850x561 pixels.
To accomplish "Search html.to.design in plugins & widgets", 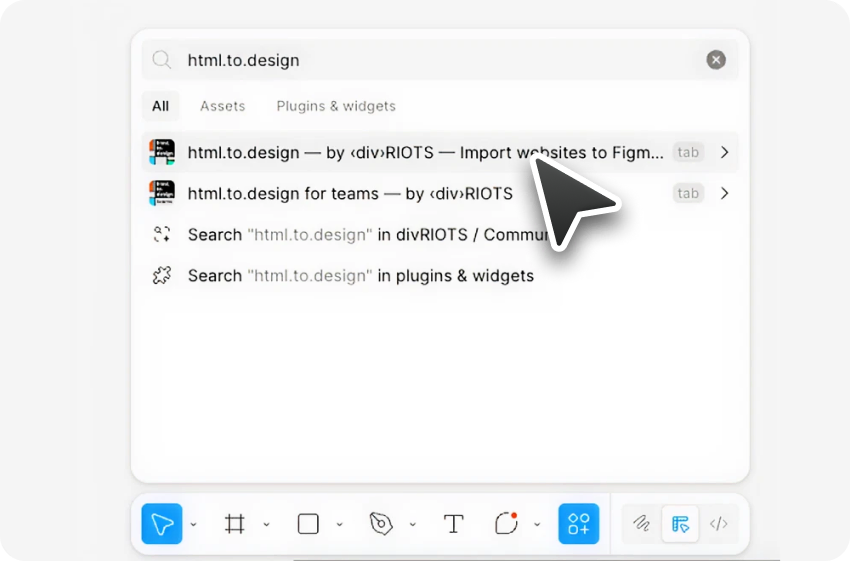I will point(440,276).
